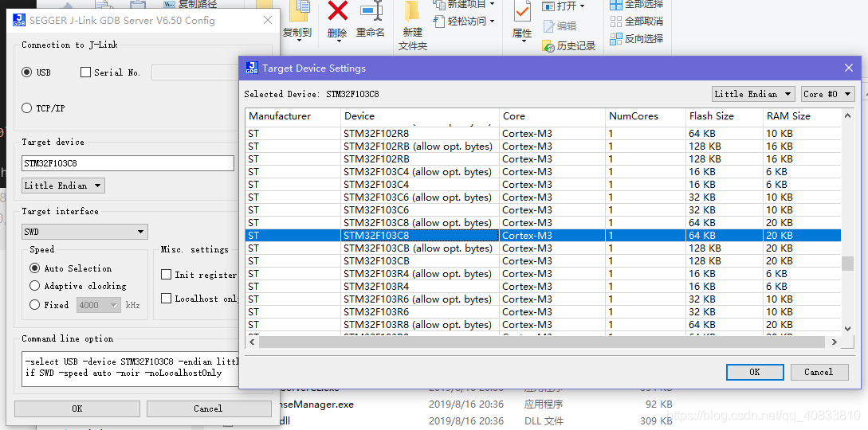Click Invert Selection (反向选择) in Explorer
This screenshot has height=430, width=868.
coord(637,39)
